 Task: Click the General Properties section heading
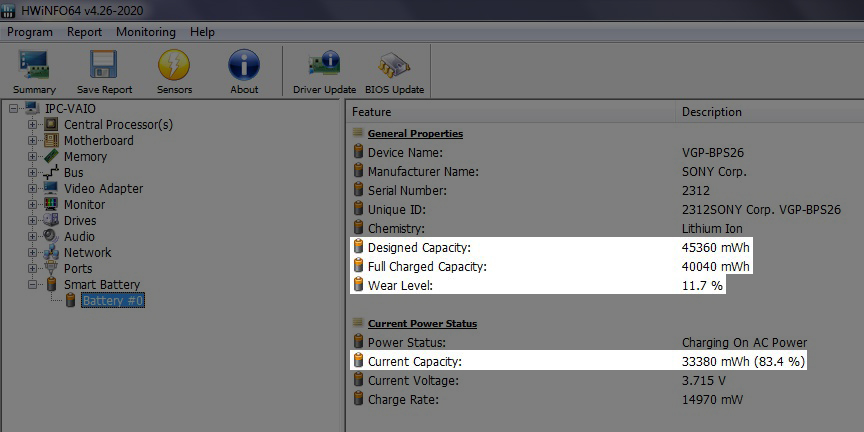tap(415, 133)
